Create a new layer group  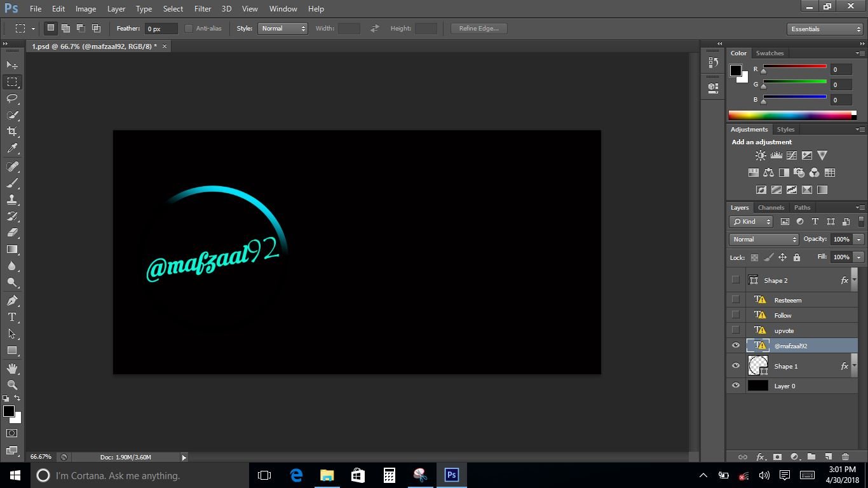811,457
